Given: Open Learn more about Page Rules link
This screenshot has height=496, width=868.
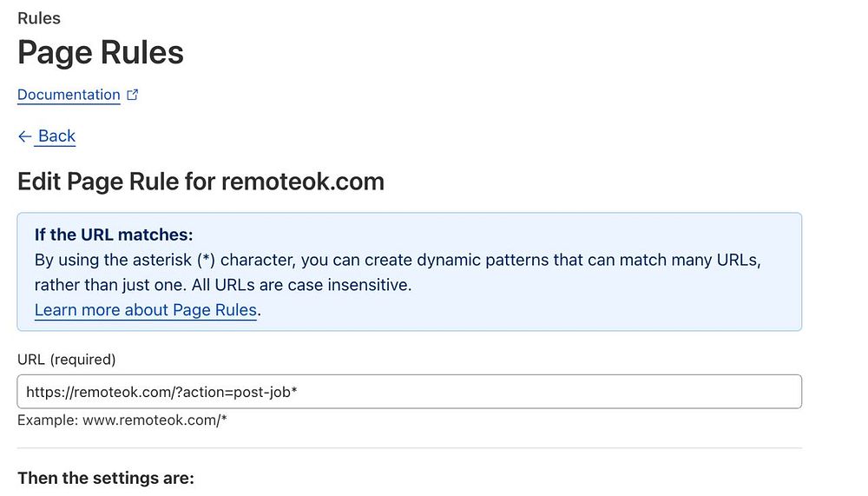Looking at the screenshot, I should [x=146, y=309].
